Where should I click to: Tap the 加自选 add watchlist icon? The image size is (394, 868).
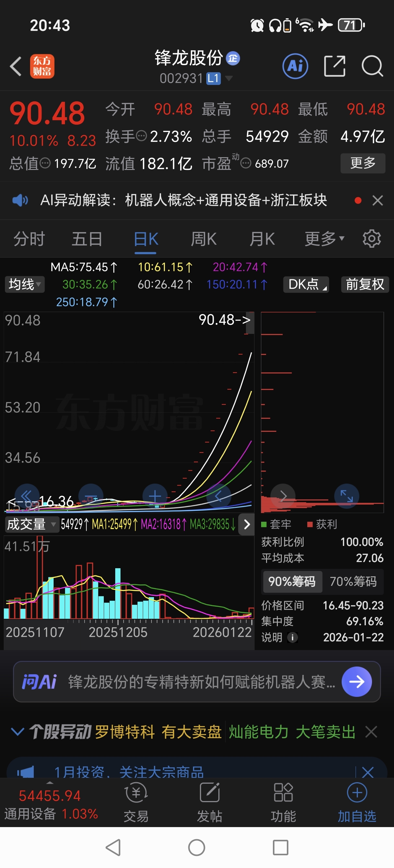coord(357,802)
